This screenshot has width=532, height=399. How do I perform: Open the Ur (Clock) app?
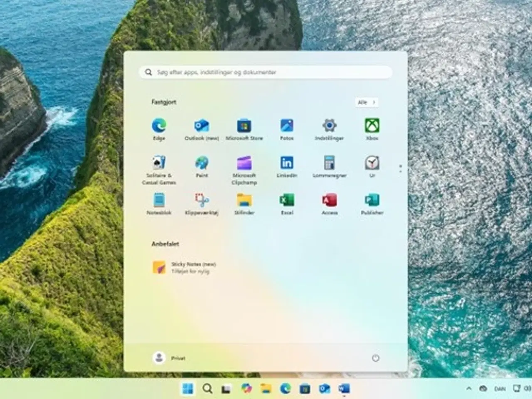pyautogui.click(x=372, y=166)
